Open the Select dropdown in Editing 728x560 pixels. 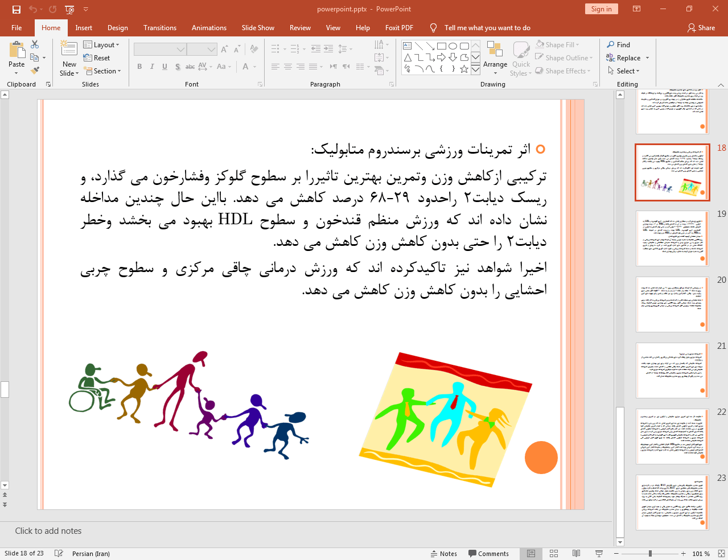click(x=624, y=71)
